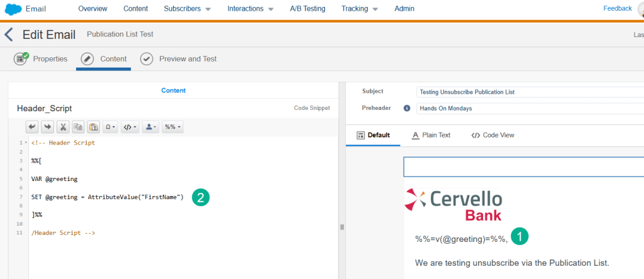
Task: Open the personalization person dropdown
Action: [x=150, y=127]
